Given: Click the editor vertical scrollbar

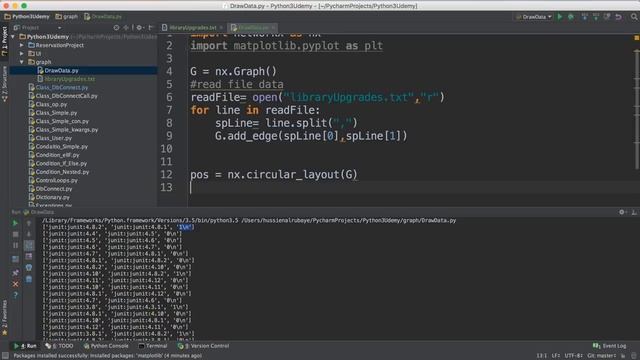Looking at the screenshot, I should tap(637, 109).
